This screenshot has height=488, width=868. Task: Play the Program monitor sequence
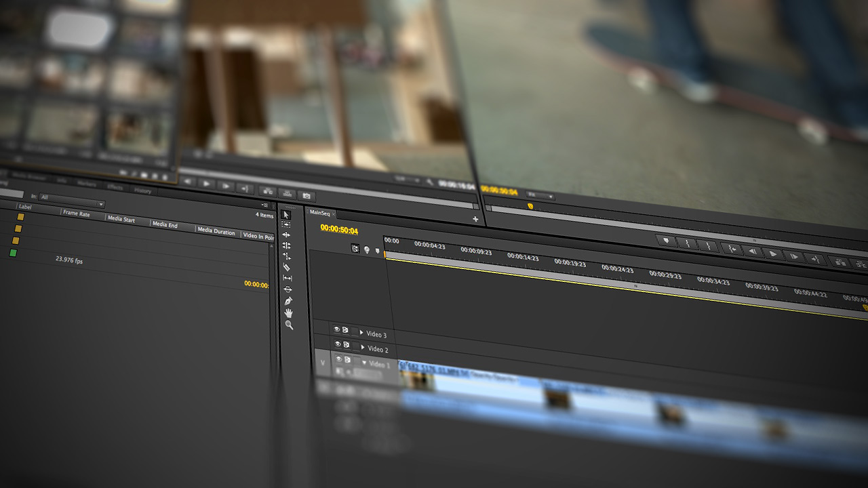click(x=772, y=253)
